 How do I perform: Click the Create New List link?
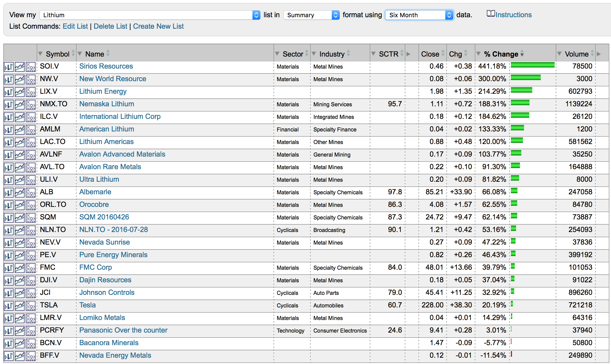tap(158, 27)
